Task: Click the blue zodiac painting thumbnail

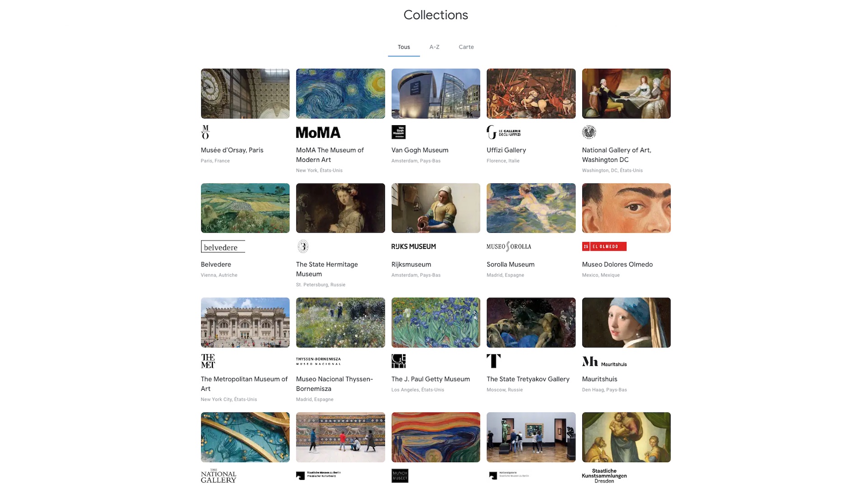Action: (x=245, y=437)
